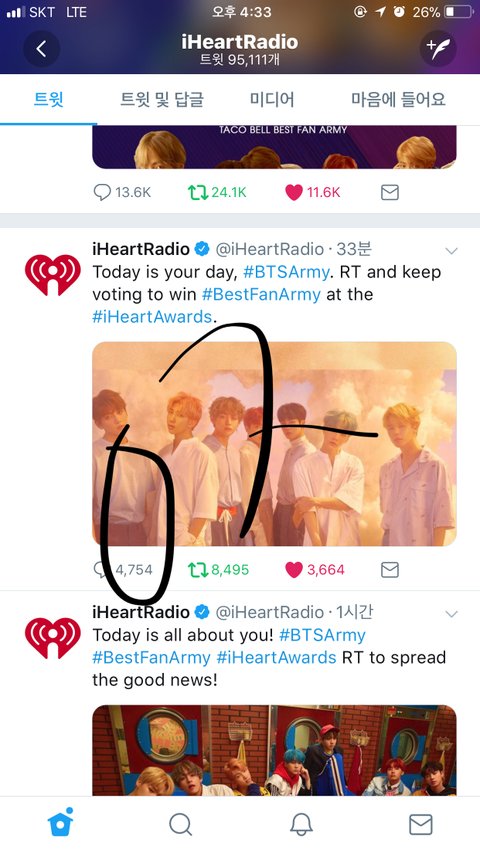Switch to the 미디어 tab

coord(272,100)
